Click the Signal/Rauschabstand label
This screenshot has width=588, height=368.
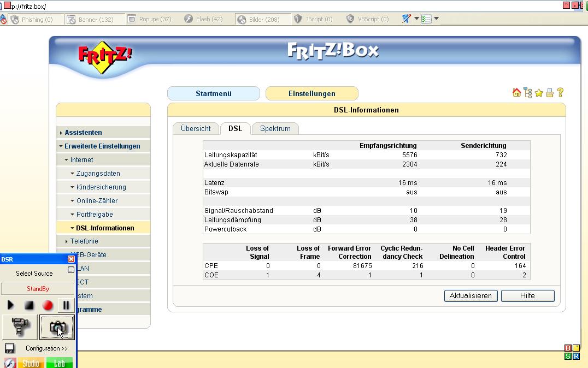(238, 211)
